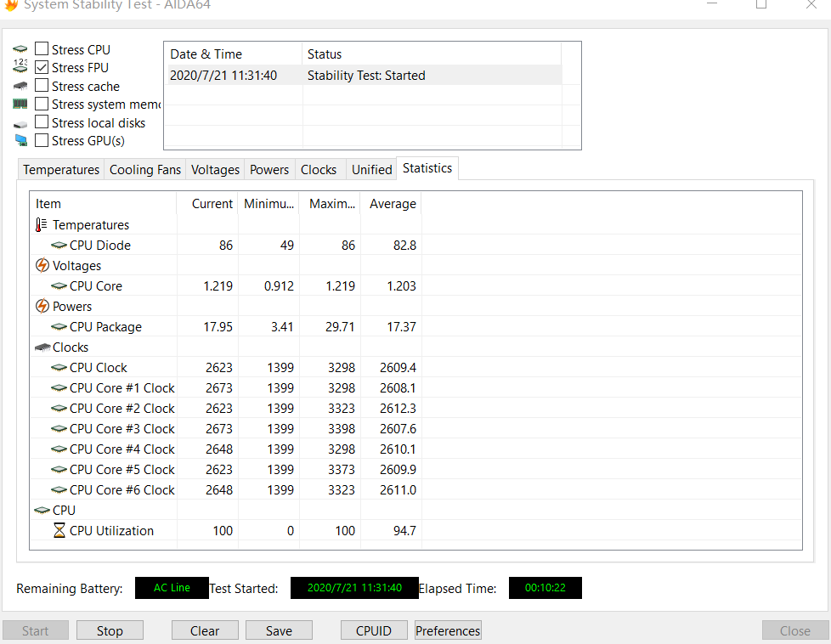Click the AC Line battery status display
Image resolution: width=831 pixels, height=644 pixels.
pos(172,588)
